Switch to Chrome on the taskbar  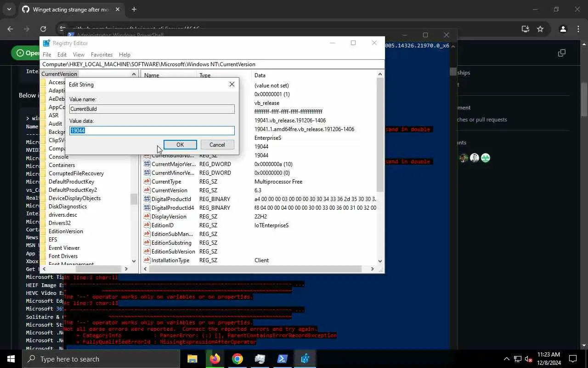tap(237, 359)
